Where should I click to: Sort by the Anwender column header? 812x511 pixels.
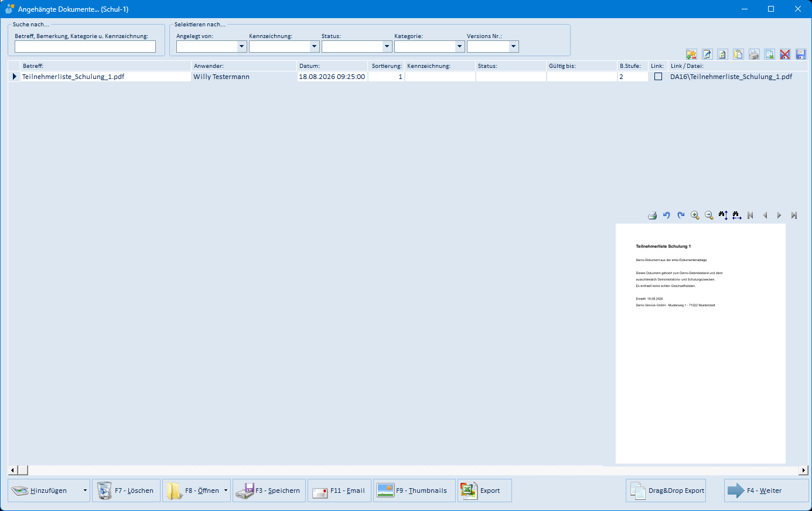tap(244, 66)
